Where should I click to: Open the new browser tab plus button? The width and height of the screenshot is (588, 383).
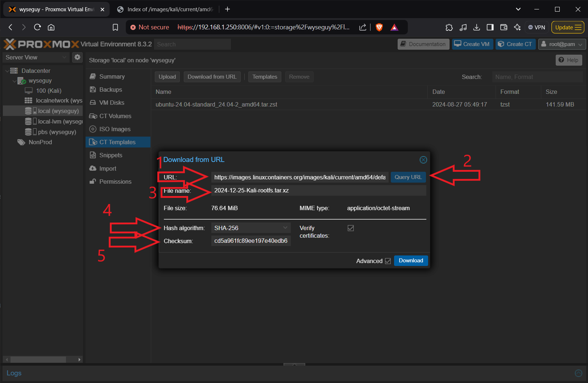coord(228,9)
